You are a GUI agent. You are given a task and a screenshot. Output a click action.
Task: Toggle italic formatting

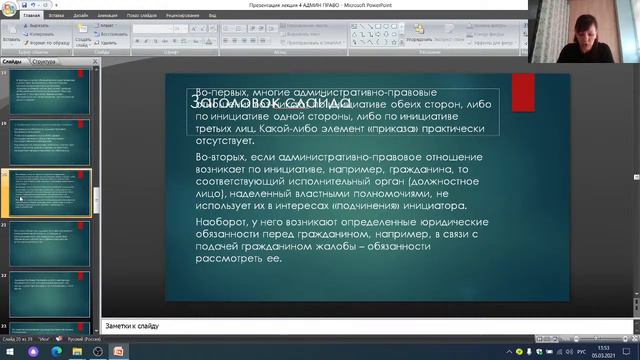[146, 41]
